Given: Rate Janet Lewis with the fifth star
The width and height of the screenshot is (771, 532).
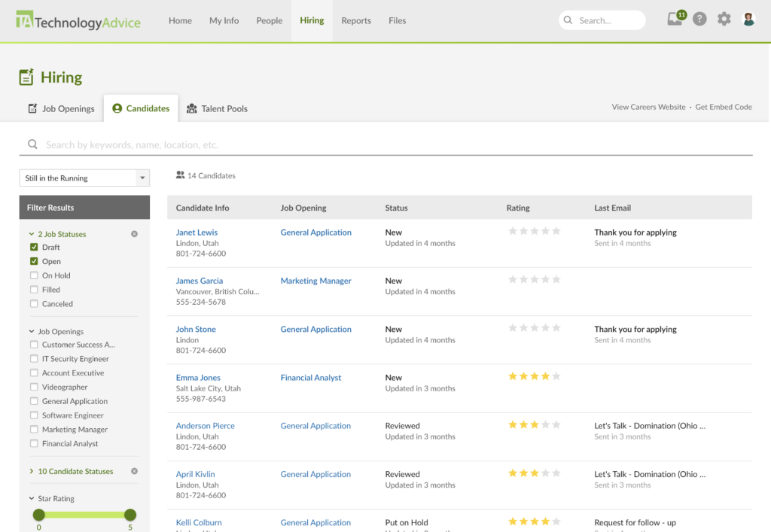Looking at the screenshot, I should point(556,231).
